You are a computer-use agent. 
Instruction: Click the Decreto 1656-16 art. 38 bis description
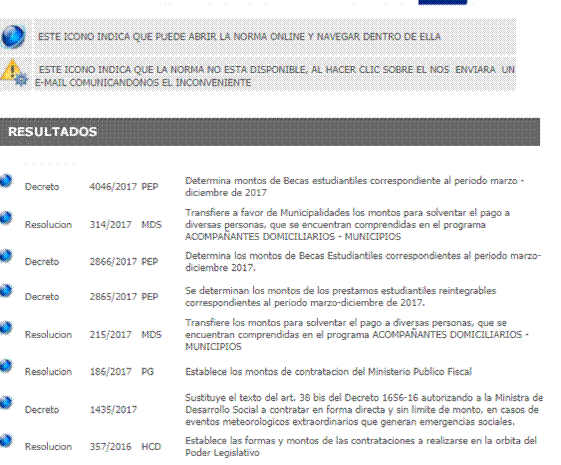(364, 410)
